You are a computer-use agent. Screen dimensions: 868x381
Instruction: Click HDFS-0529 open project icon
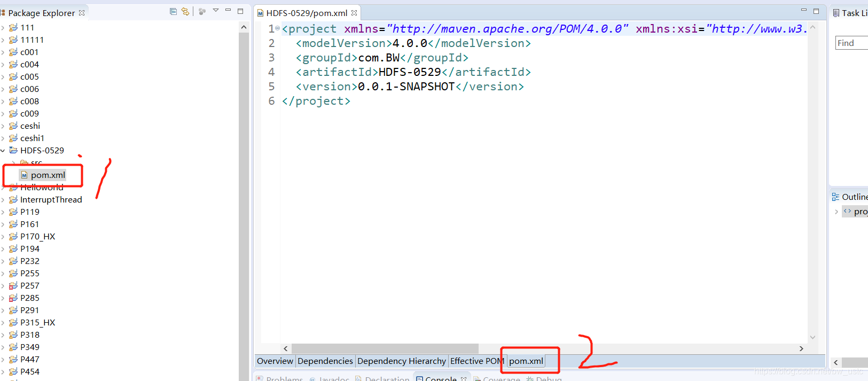[13, 150]
